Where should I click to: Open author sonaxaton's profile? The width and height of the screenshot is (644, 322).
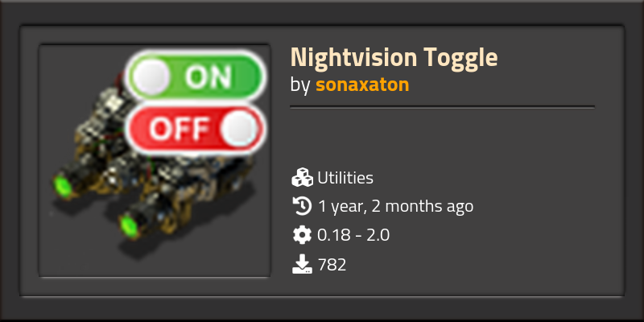click(362, 85)
